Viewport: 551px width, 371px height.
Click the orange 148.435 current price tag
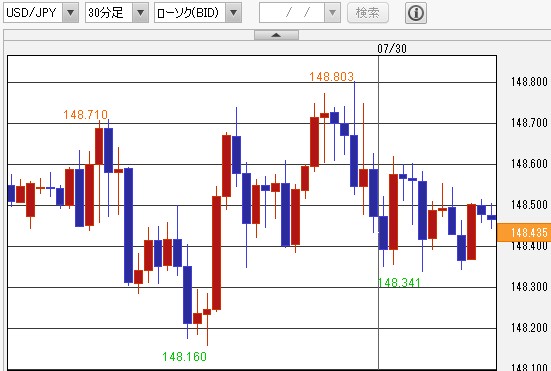pyautogui.click(x=524, y=233)
